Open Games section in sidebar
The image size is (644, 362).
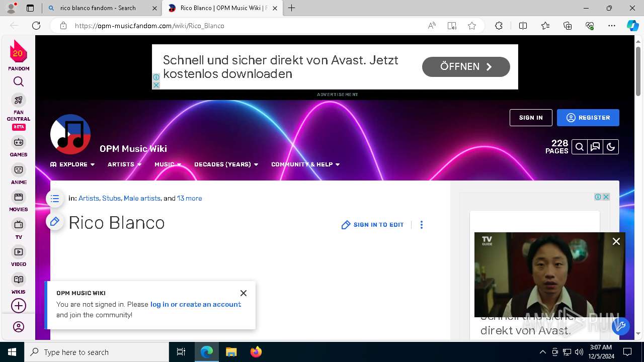click(19, 146)
